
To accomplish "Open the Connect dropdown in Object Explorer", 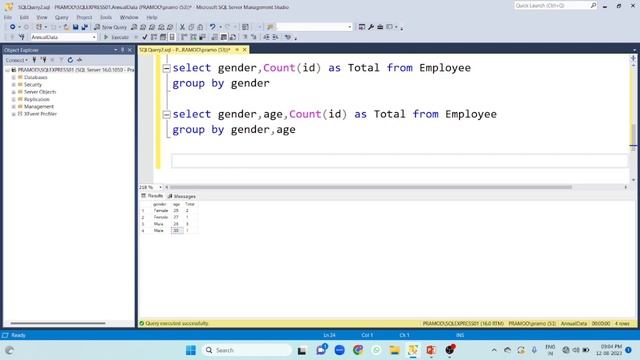I will coord(17,60).
